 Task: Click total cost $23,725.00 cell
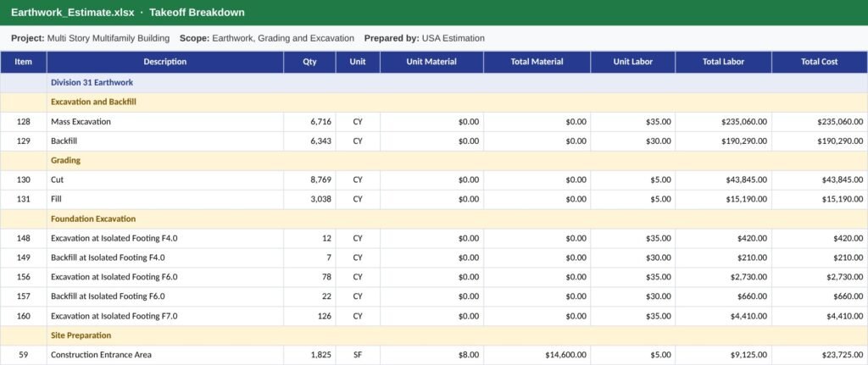820,355
